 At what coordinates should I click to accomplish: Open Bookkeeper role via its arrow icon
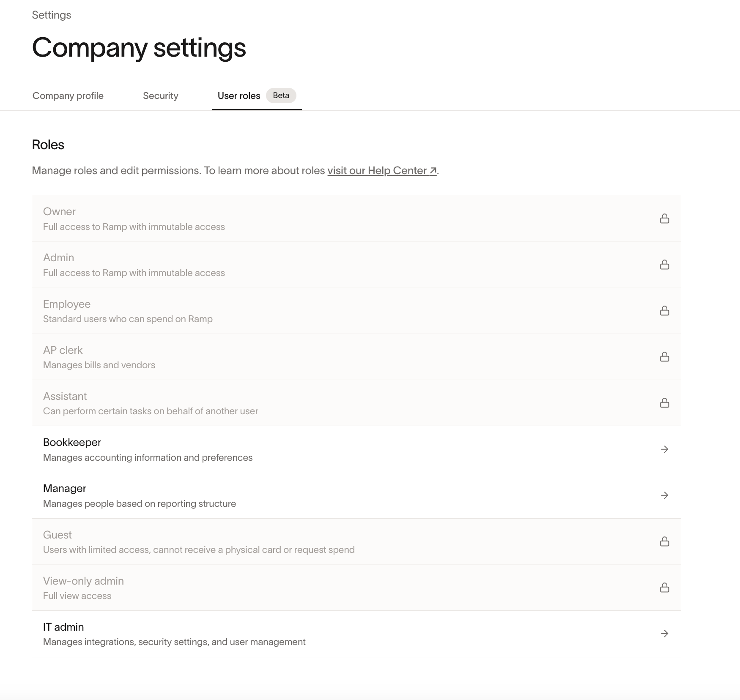664,449
